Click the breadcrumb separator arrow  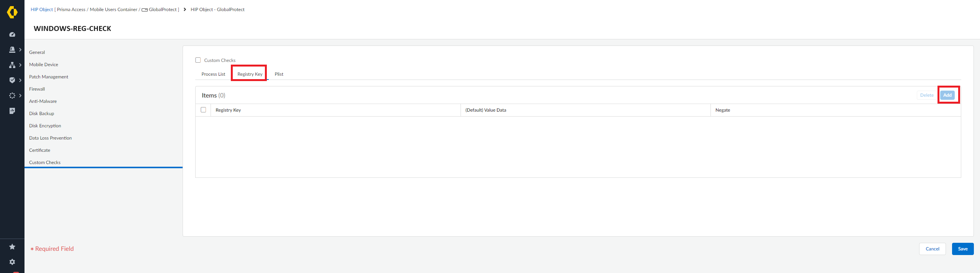pos(185,10)
